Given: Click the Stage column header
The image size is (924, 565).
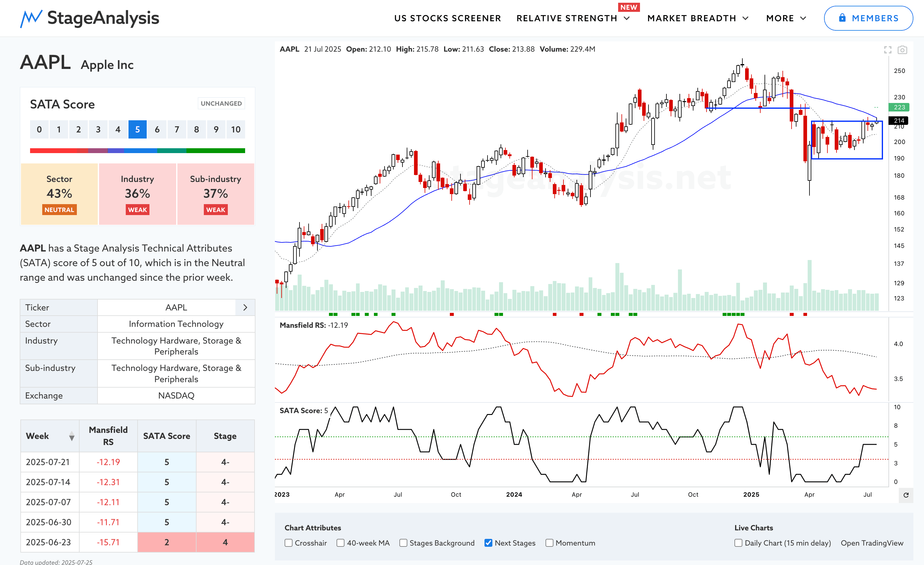Looking at the screenshot, I should (x=225, y=436).
